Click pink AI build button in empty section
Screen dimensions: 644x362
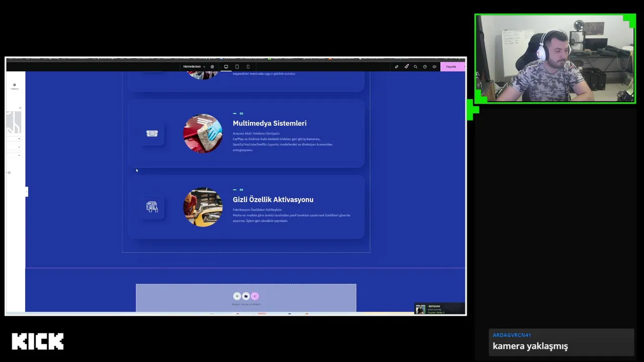(x=255, y=296)
